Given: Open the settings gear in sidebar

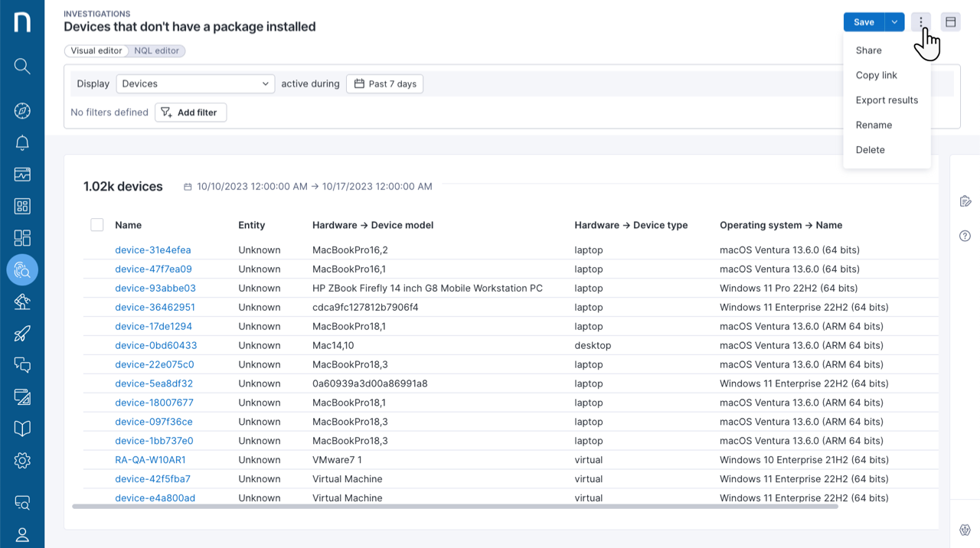Looking at the screenshot, I should (22, 461).
